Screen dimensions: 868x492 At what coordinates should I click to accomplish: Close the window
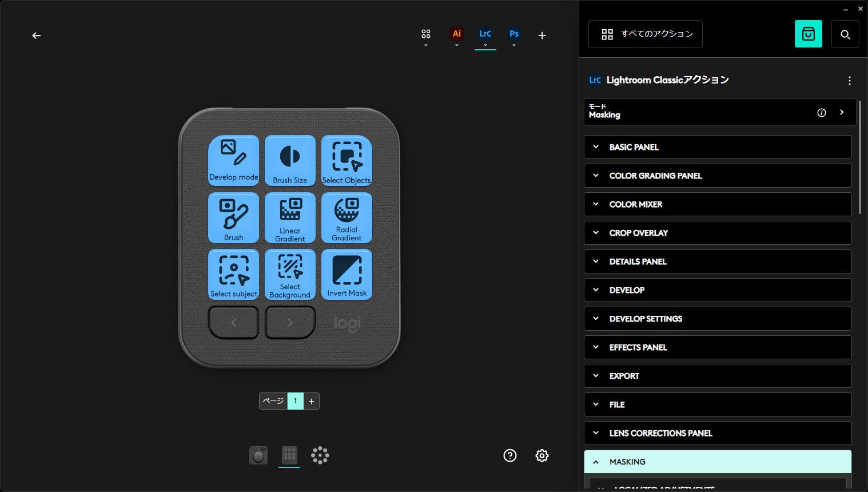861,9
